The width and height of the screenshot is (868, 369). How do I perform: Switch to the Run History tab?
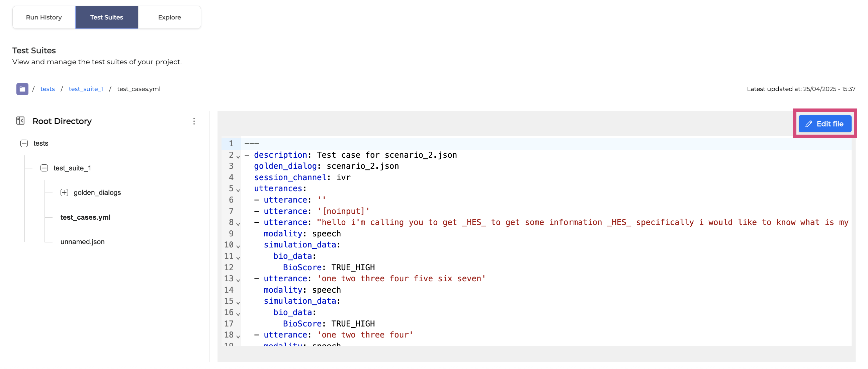[x=44, y=17]
